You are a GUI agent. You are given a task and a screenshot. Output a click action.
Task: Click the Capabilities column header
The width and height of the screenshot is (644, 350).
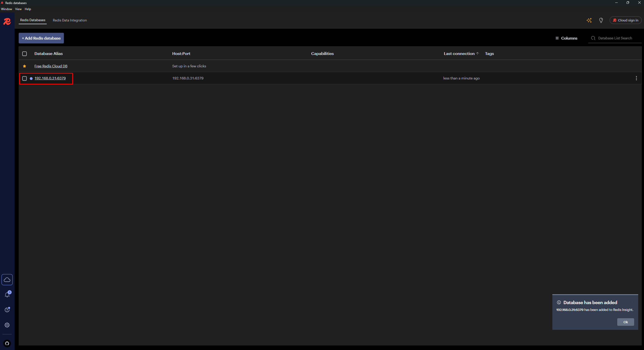point(322,53)
